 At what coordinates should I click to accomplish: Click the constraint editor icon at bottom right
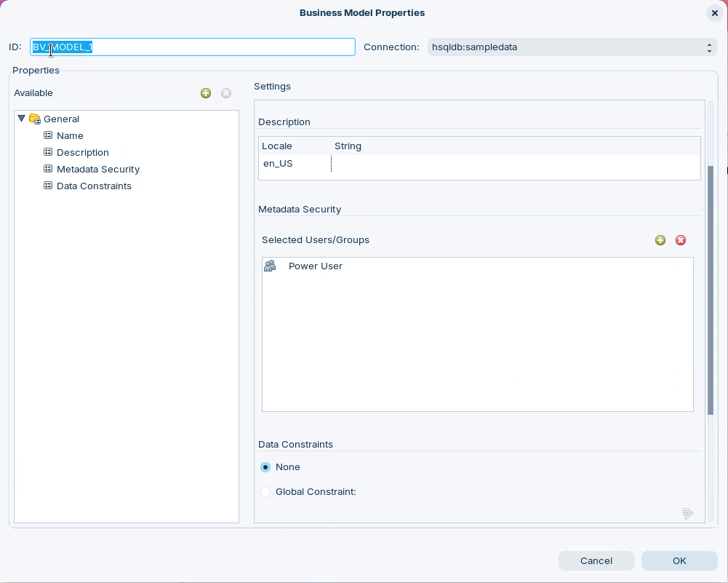(x=687, y=514)
